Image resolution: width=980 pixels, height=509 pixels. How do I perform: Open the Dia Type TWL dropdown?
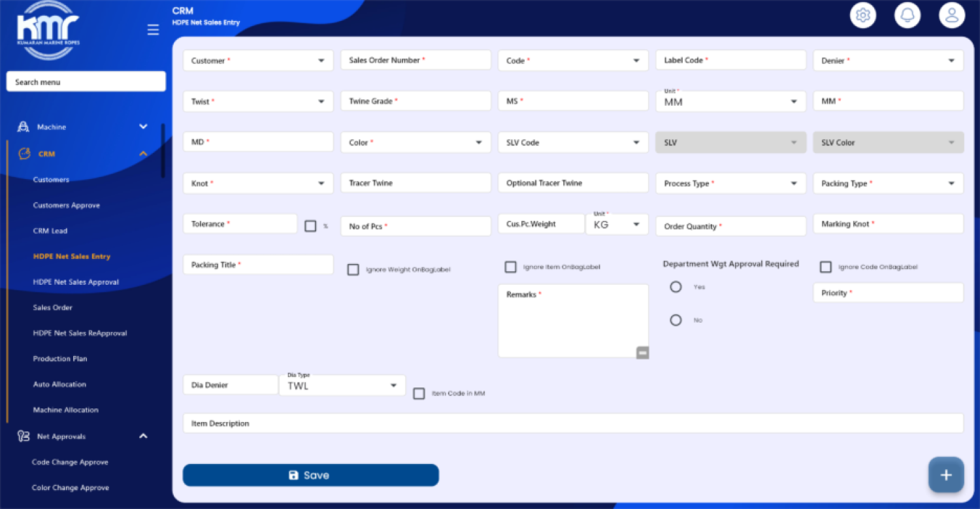point(342,386)
